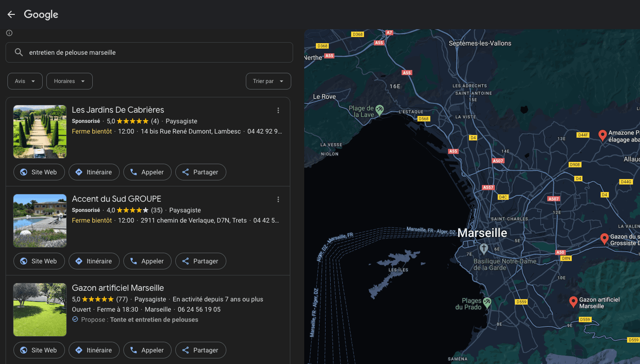The width and height of the screenshot is (640, 364).
Task: Visit Site Web of Accent du Sud GROUPE
Action: point(39,261)
